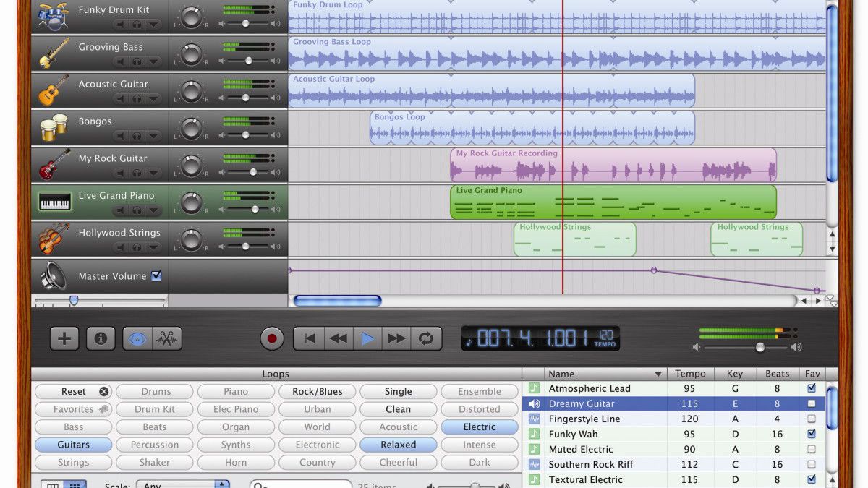Click the sort arrow in Name column
Viewport: 868px width, 488px height.
click(658, 374)
